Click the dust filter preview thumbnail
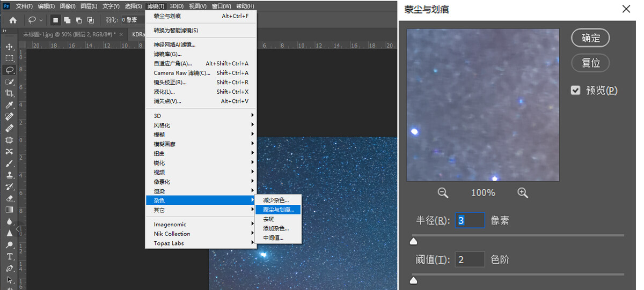Screen dimensions: 644x290 click(483, 105)
